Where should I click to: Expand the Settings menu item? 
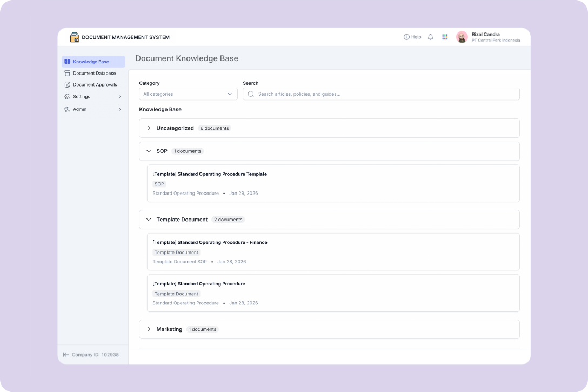pos(119,97)
